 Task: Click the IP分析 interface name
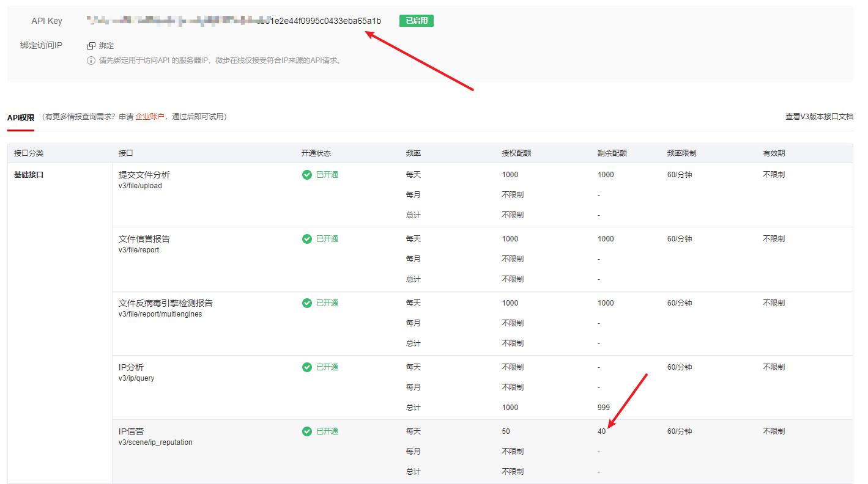tap(131, 367)
